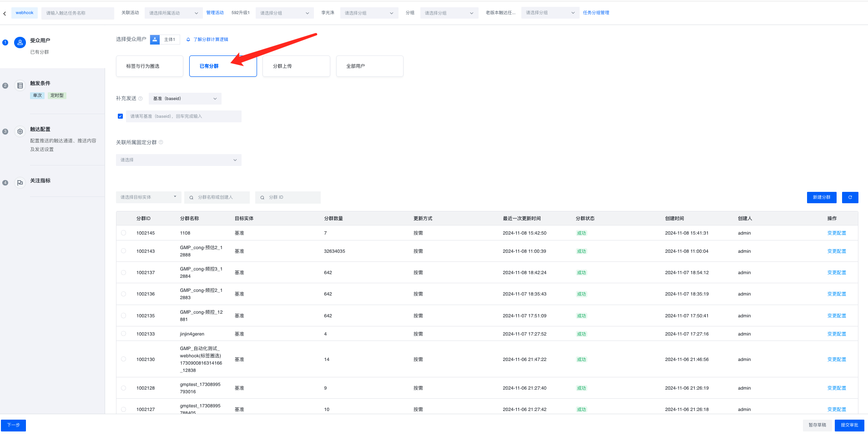Click the refresh icon button
This screenshot has height=436, width=868.
coord(850,197)
